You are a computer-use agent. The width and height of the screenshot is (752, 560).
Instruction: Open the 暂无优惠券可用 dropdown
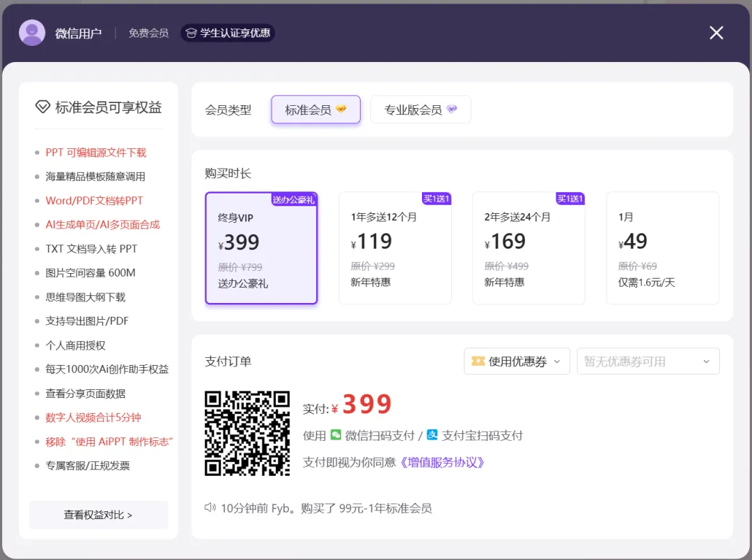(x=648, y=361)
